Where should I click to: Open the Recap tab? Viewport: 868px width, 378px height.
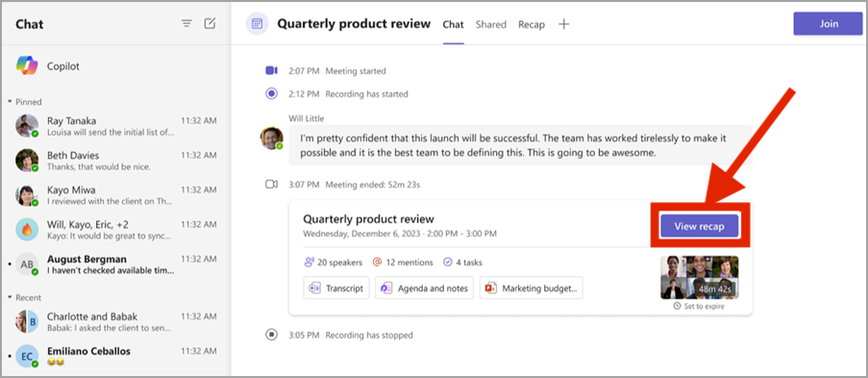532,24
